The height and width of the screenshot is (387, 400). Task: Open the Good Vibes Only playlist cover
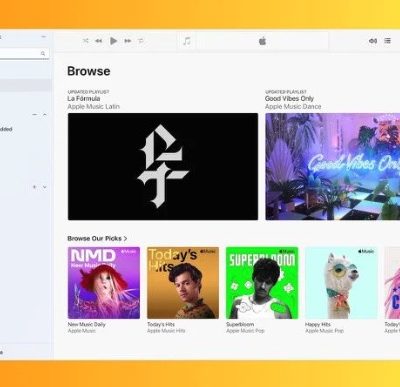click(x=333, y=167)
